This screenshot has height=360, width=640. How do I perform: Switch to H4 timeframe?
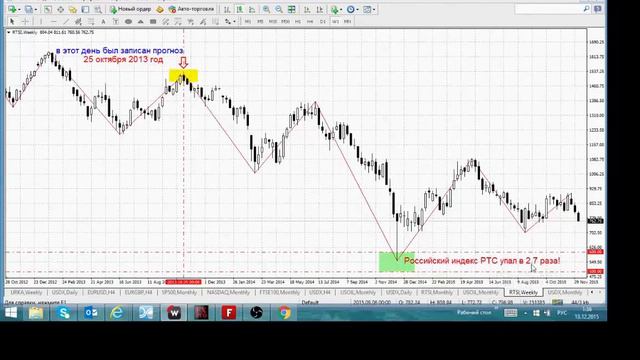pyautogui.click(x=310, y=21)
